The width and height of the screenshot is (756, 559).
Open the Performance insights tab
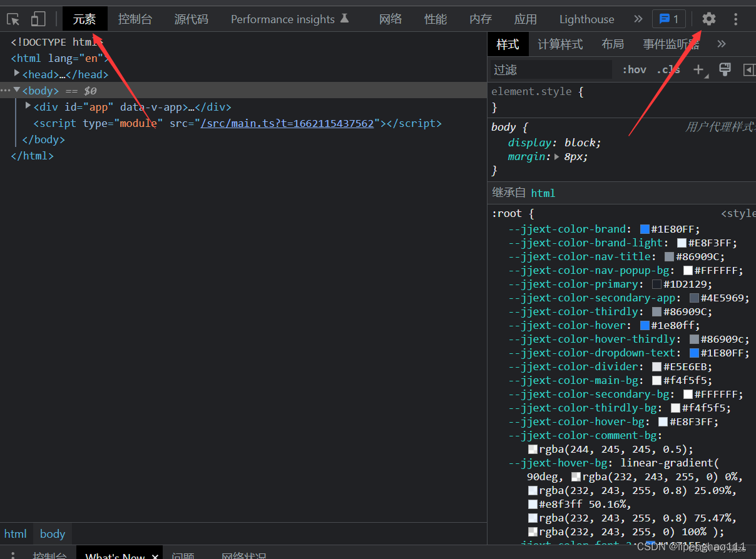[x=290, y=19]
